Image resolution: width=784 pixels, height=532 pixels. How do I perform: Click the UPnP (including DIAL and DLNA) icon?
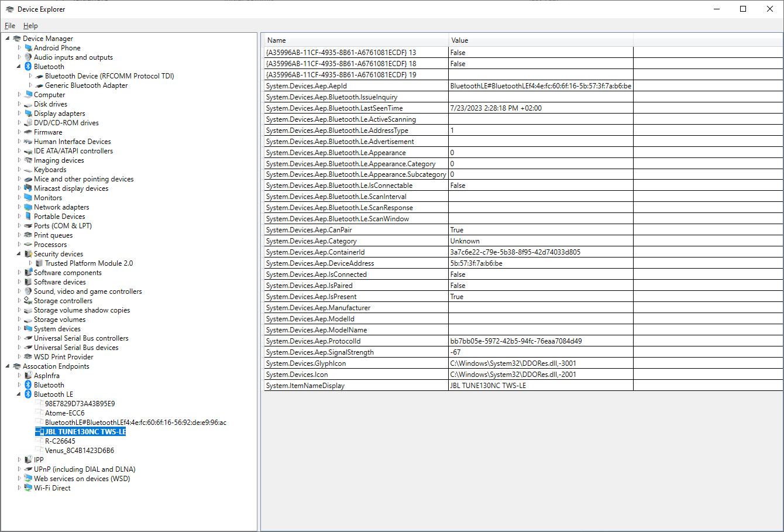(x=28, y=469)
